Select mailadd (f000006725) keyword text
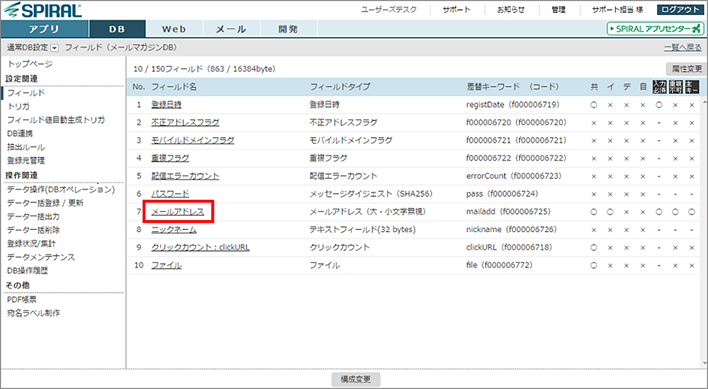Image resolution: width=708 pixels, height=389 pixels. point(508,212)
